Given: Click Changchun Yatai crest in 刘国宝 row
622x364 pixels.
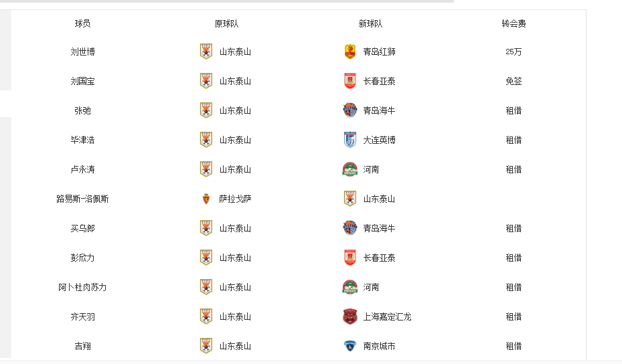Looking at the screenshot, I should tap(349, 81).
